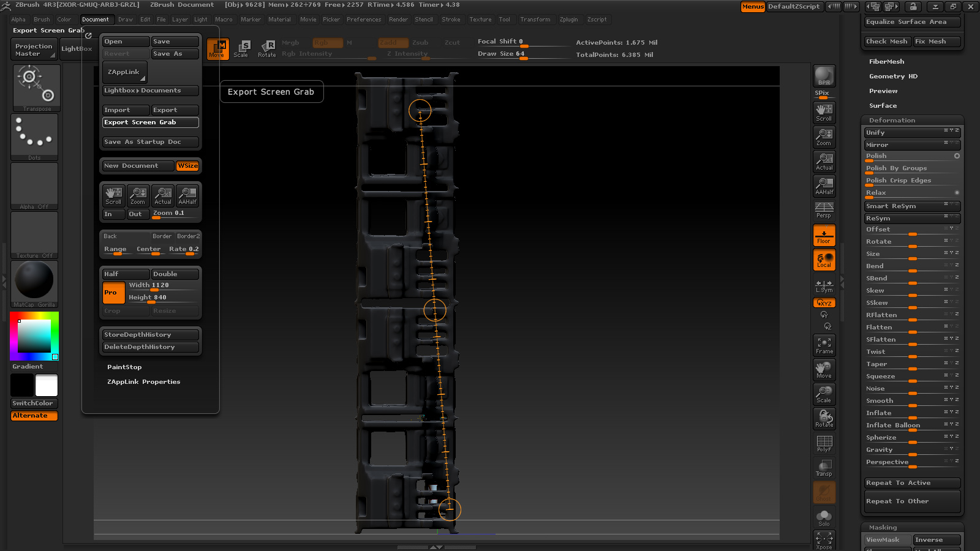This screenshot has height=551, width=980.
Task: Click the StoreDepthHistory button
Action: pyautogui.click(x=150, y=335)
